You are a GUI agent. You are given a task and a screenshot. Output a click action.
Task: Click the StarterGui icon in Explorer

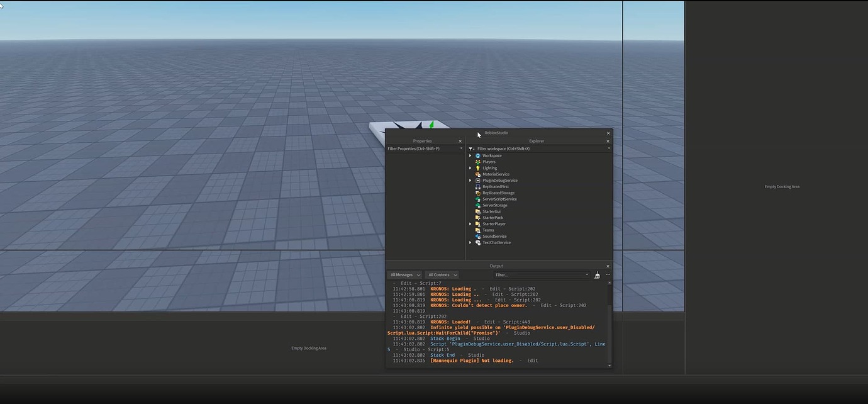[x=478, y=211]
